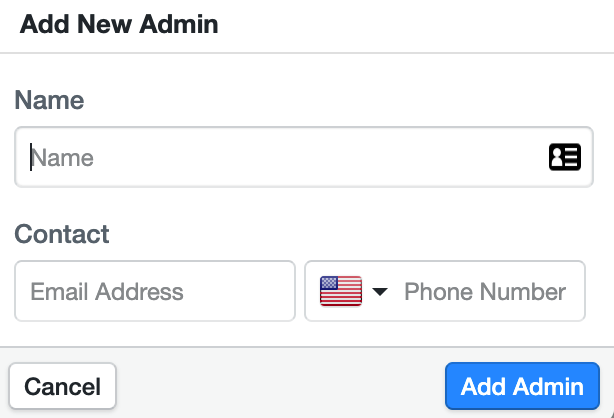The width and height of the screenshot is (614, 418).
Task: Select the Phone Number input field
Action: [x=485, y=291]
